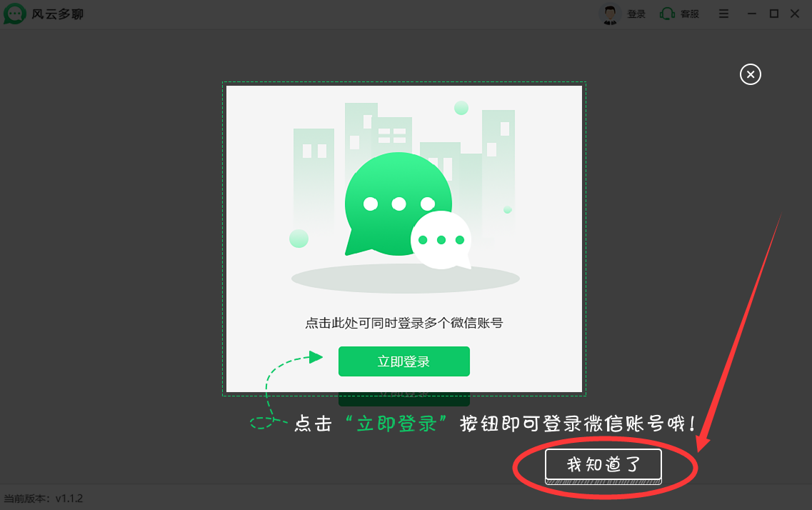Viewport: 812px width, 510px height.
Task: Click inside the highlighted tutorial dialog area
Action: pyautogui.click(x=404, y=239)
